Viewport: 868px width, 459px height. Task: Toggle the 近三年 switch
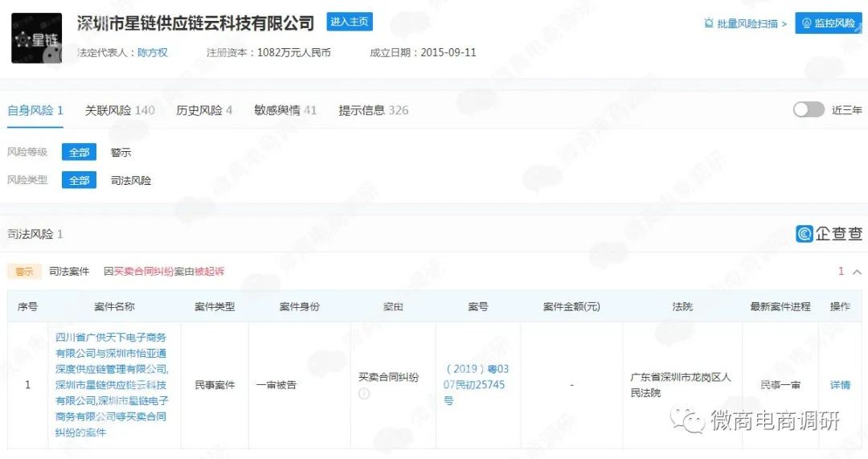809,110
